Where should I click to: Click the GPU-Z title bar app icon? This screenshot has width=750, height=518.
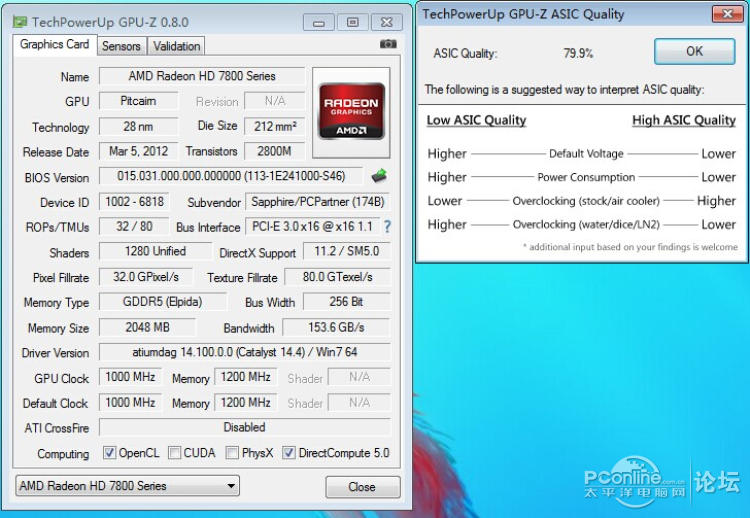(20, 22)
